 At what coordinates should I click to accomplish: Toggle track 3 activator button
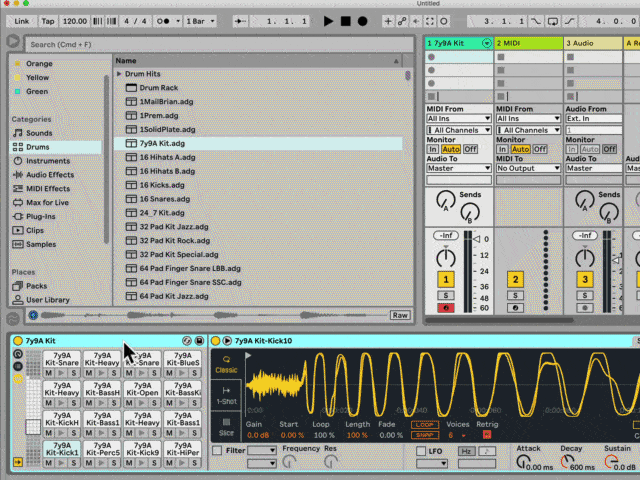coord(584,280)
